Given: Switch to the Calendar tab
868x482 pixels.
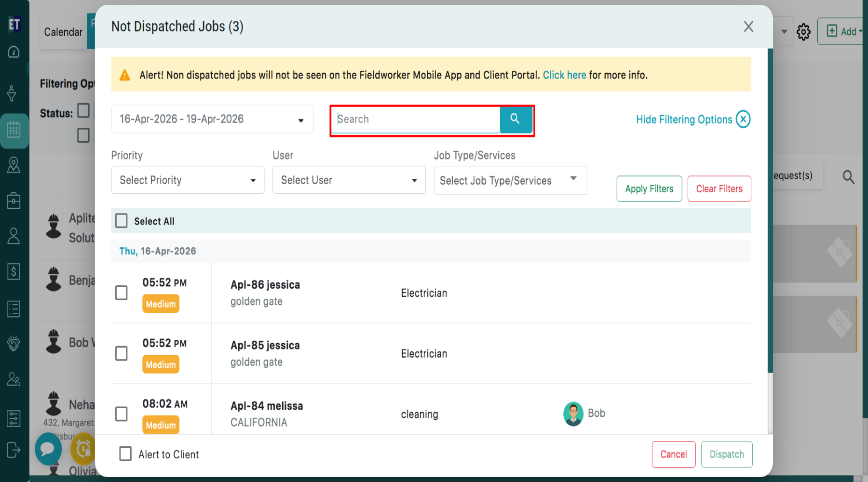Looking at the screenshot, I should point(63,32).
